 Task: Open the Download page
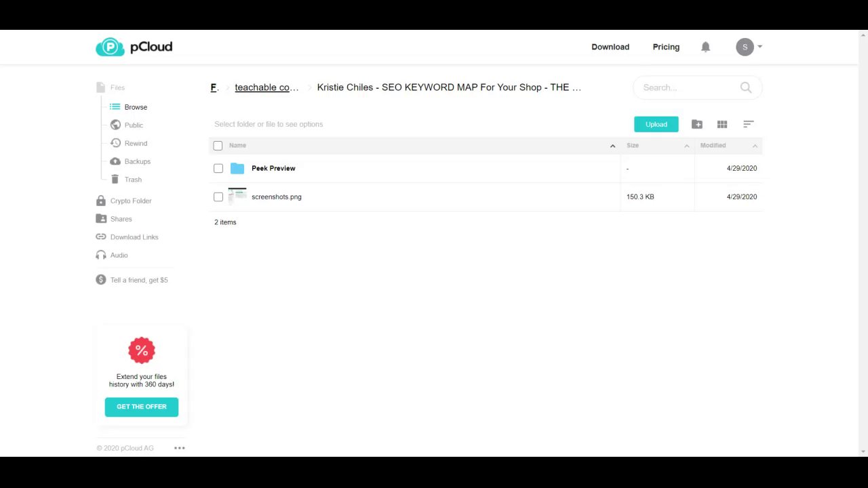610,47
